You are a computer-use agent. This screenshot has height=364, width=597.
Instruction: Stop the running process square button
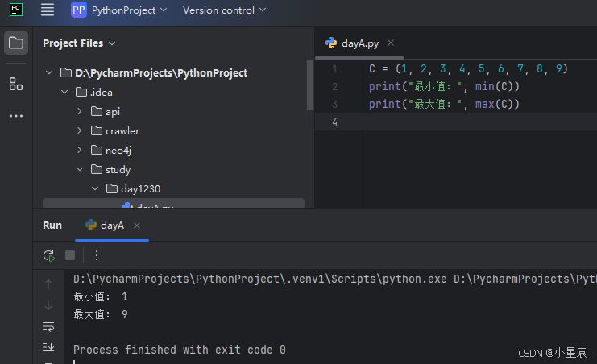click(70, 255)
